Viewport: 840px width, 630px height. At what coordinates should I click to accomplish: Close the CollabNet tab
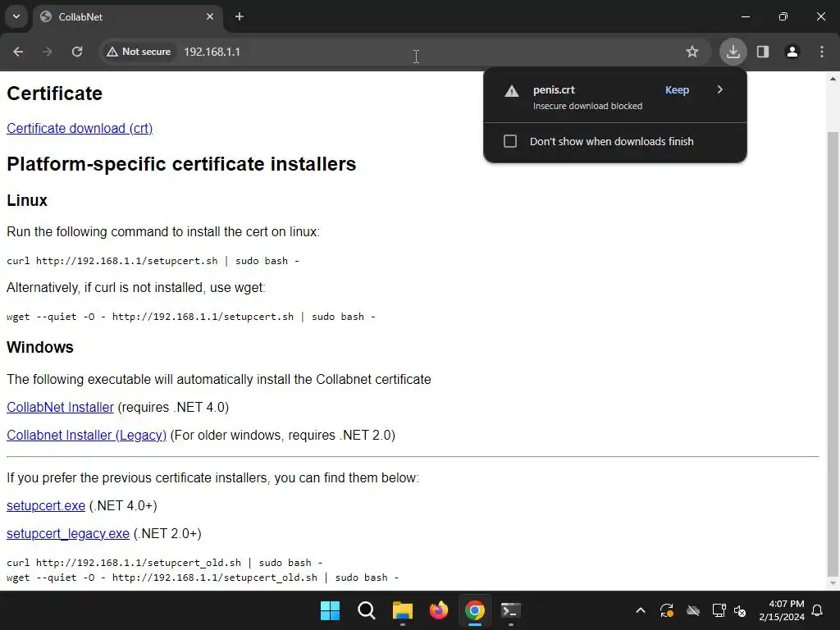point(210,16)
